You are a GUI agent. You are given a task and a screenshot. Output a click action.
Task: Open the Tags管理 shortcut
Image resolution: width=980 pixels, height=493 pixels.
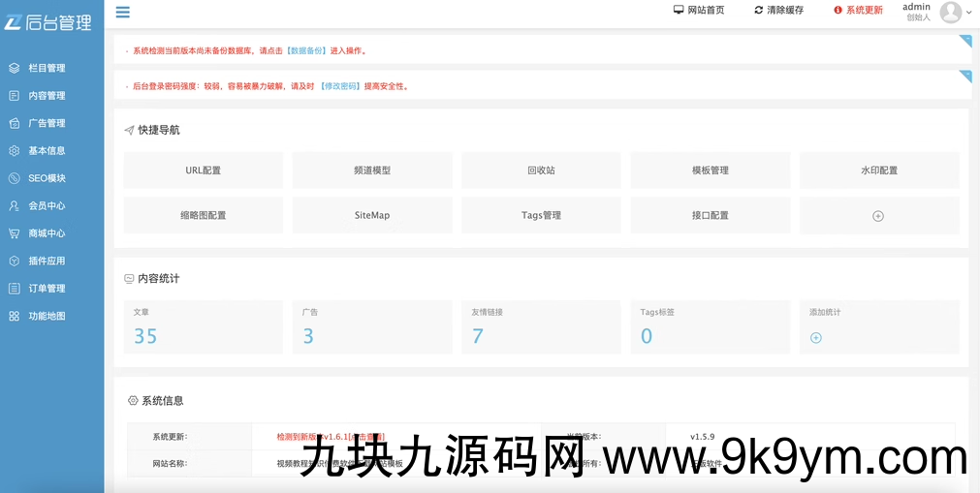coord(541,215)
